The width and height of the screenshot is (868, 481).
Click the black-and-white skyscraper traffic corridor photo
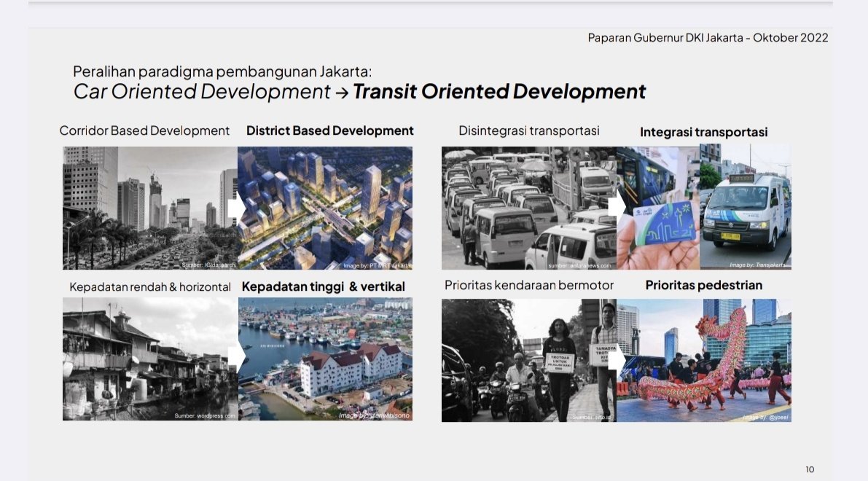[150, 208]
